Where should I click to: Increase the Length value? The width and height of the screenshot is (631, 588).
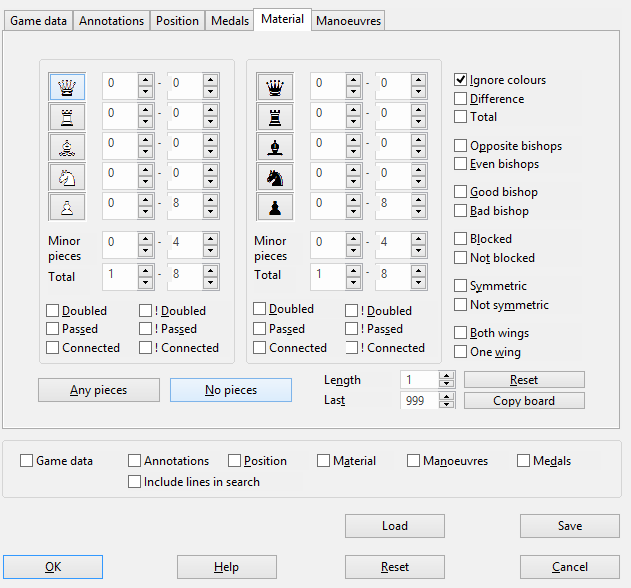(446, 376)
